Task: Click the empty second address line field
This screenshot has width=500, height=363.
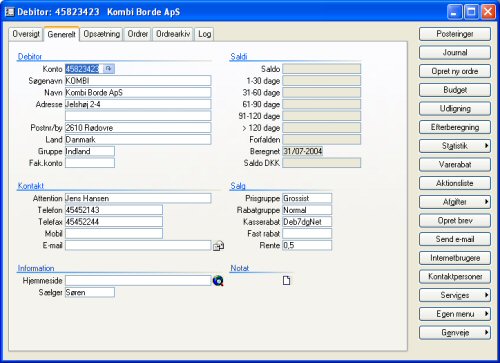Action: (138, 116)
